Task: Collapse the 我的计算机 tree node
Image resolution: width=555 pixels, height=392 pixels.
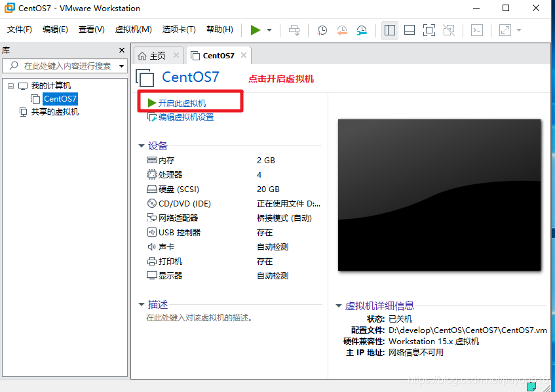Action: pos(11,86)
